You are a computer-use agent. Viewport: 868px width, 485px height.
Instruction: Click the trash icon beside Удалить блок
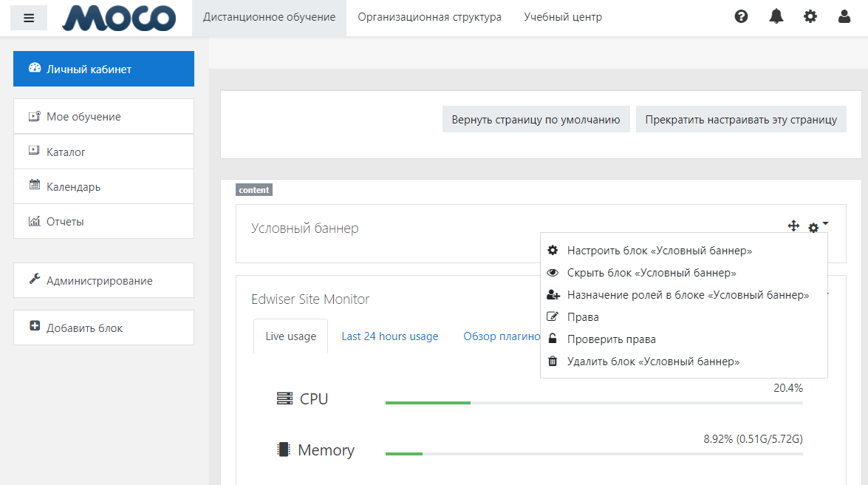pyautogui.click(x=553, y=361)
